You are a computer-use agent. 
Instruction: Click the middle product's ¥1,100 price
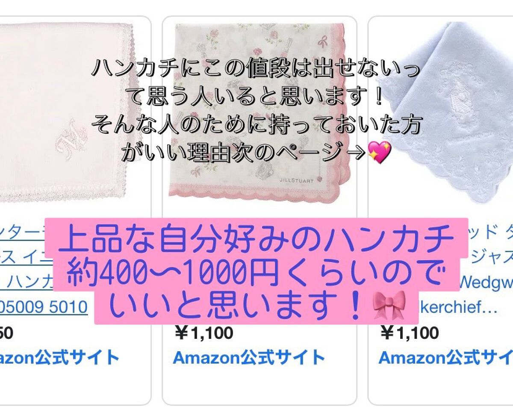(x=204, y=333)
